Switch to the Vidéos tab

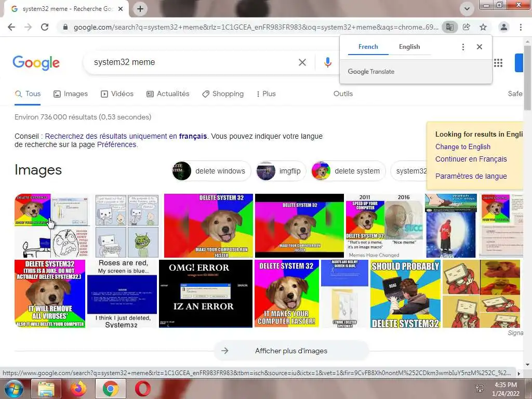click(117, 94)
